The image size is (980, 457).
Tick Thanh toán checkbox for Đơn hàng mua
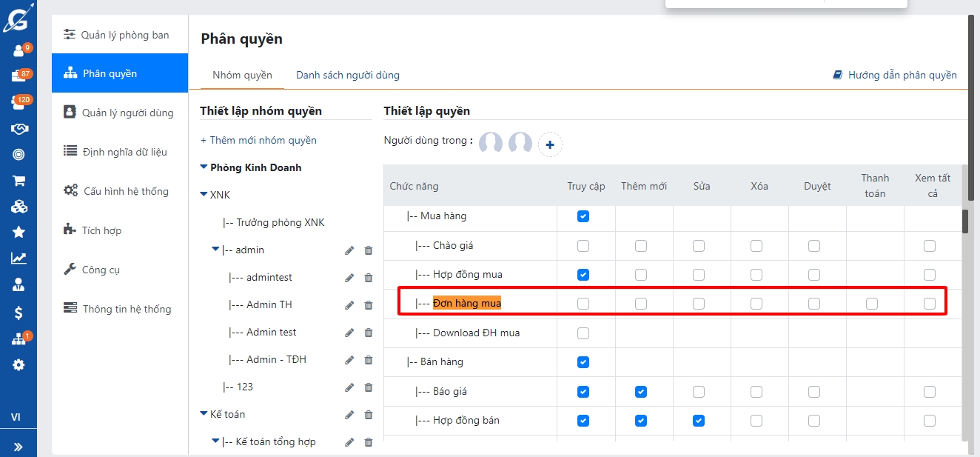click(x=872, y=304)
